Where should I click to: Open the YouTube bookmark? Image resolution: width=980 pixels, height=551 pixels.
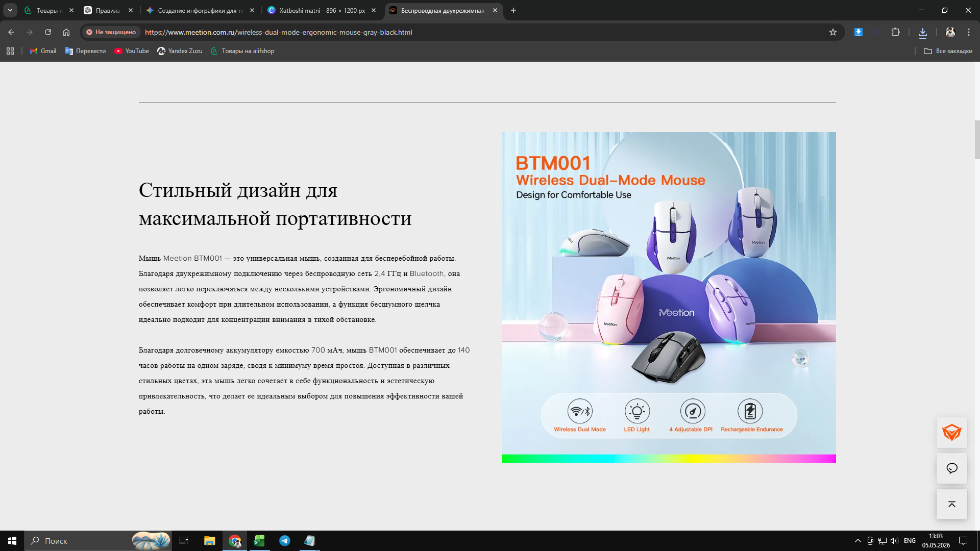click(132, 51)
